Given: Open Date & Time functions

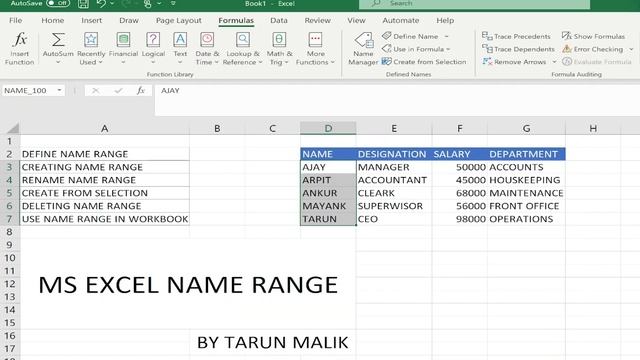Looking at the screenshot, I should pos(207,49).
